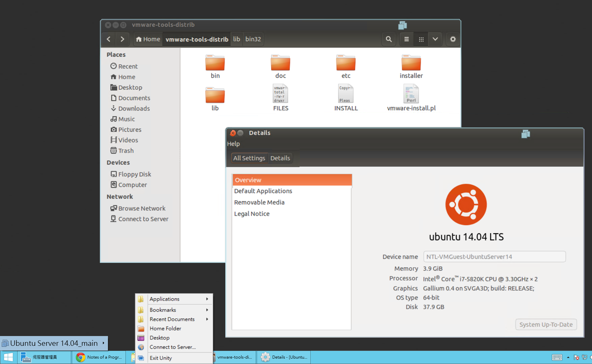Open Home Folder from menu

pos(174,329)
